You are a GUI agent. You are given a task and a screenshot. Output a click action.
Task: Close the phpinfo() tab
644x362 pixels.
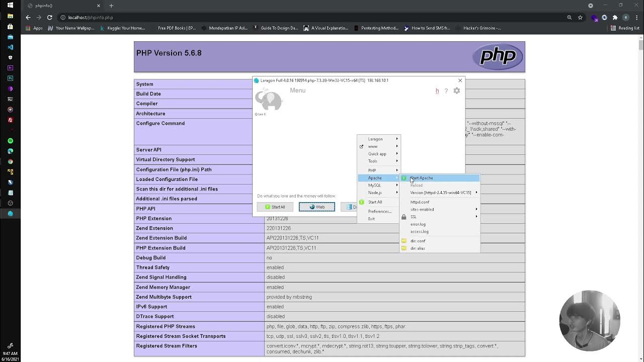[x=98, y=6]
